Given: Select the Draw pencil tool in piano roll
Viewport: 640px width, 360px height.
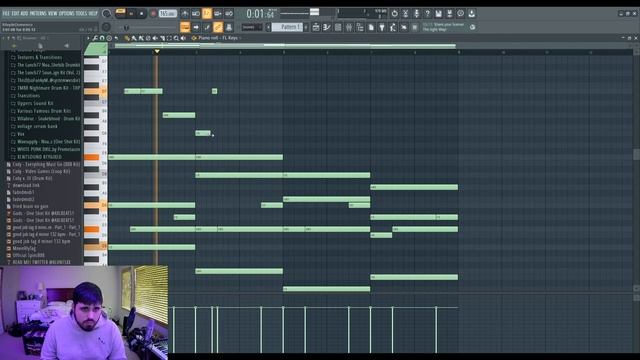Looking at the screenshot, I should coord(127,38).
